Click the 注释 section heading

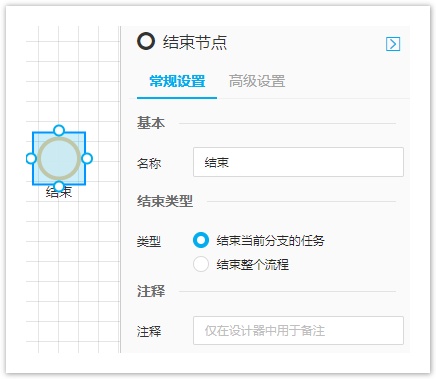tap(151, 291)
